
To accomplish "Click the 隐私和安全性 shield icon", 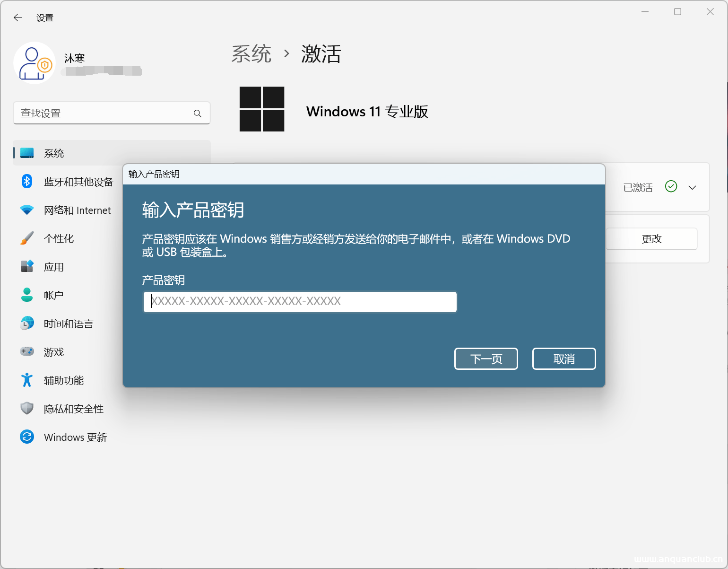I will 27,408.
